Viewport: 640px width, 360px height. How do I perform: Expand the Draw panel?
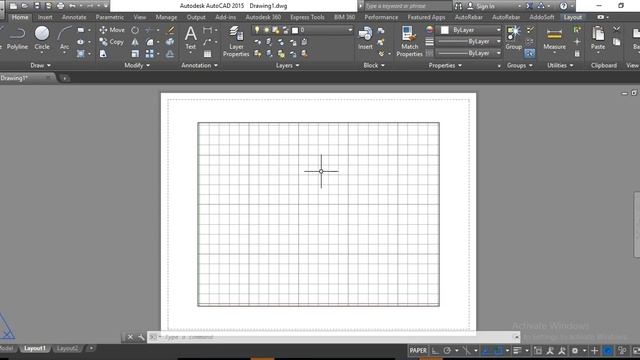point(40,65)
